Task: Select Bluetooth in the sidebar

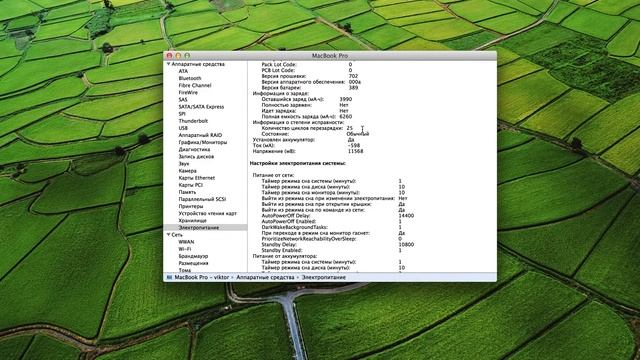Action: coord(190,78)
